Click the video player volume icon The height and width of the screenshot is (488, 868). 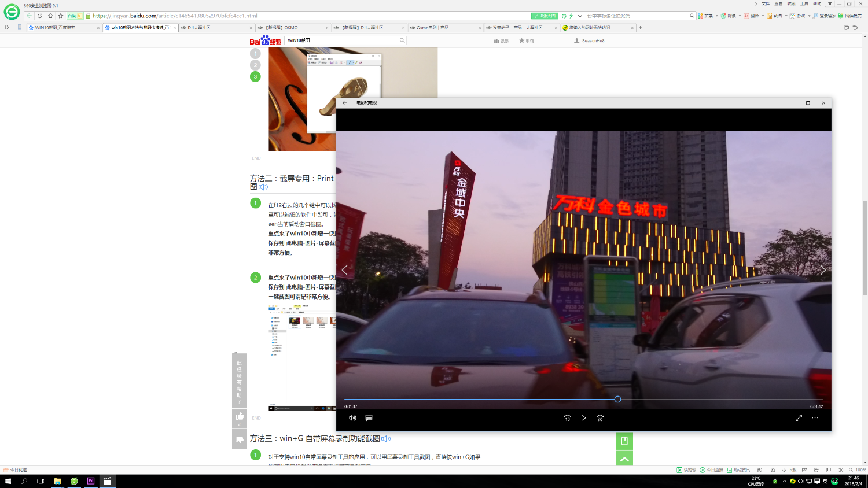click(352, 417)
